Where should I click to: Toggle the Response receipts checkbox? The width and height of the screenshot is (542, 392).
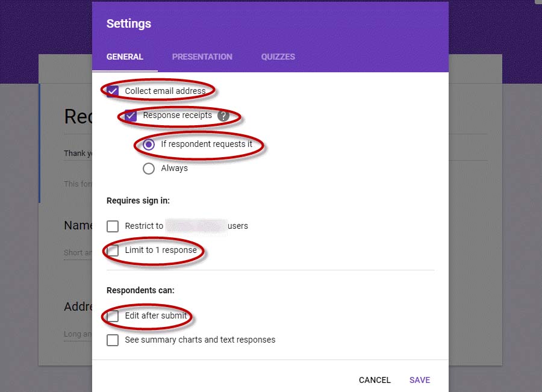point(131,116)
